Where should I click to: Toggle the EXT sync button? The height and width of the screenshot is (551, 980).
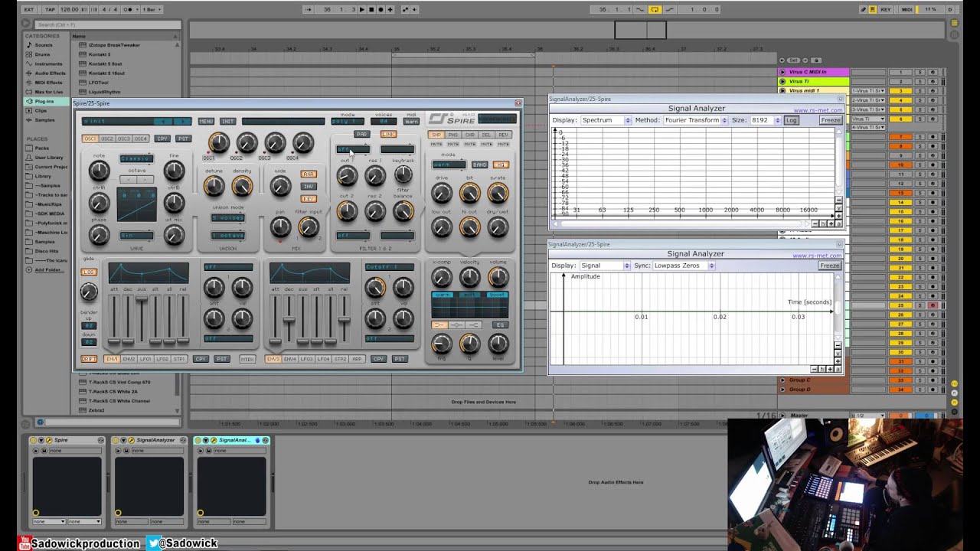pos(29,9)
